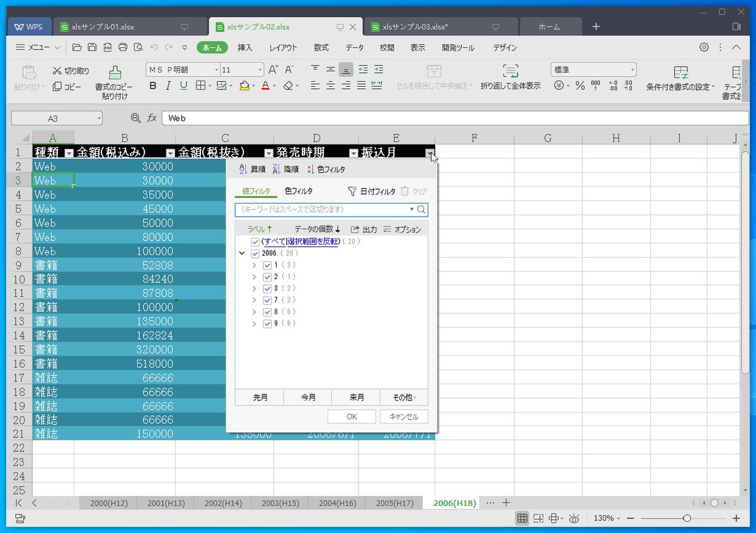Click OK in the filter panel

pos(352,416)
